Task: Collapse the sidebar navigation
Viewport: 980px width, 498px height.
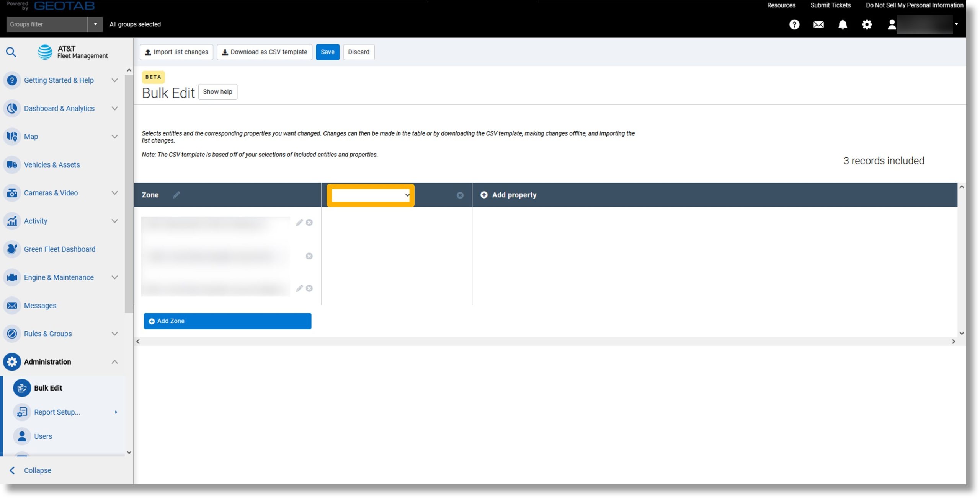Action: pyautogui.click(x=31, y=471)
